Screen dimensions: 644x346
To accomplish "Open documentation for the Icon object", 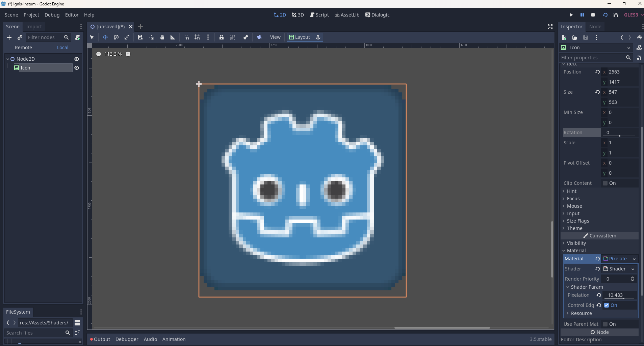I will 639,48.
